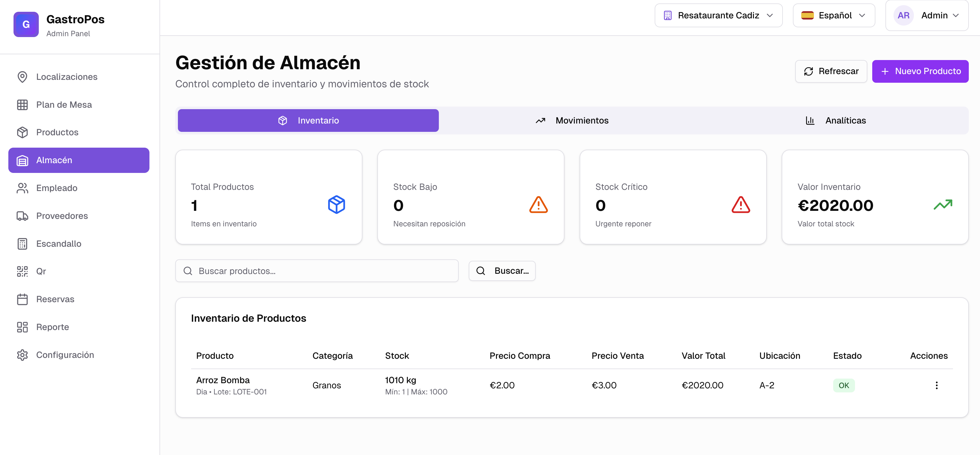Click the Reservas calendar icon
980x455 pixels.
pos(22,299)
